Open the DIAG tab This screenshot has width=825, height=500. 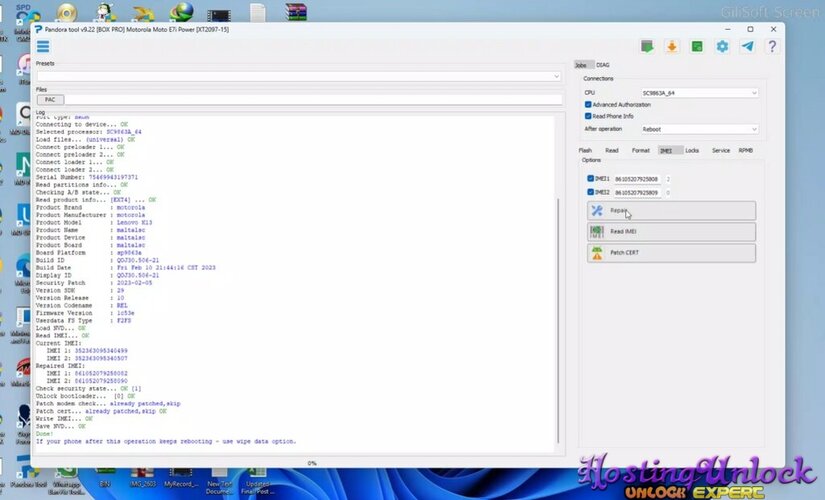point(603,64)
